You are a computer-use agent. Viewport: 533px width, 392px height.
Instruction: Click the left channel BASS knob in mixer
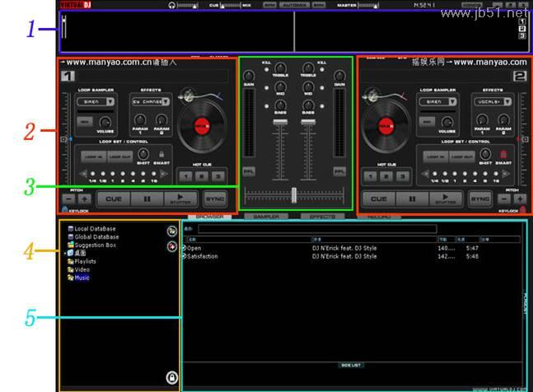click(x=280, y=105)
